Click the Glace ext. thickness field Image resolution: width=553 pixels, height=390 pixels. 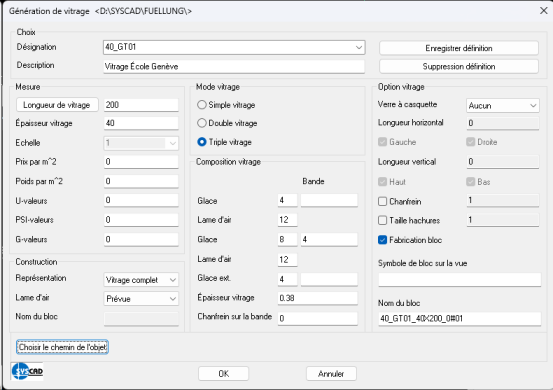point(287,279)
